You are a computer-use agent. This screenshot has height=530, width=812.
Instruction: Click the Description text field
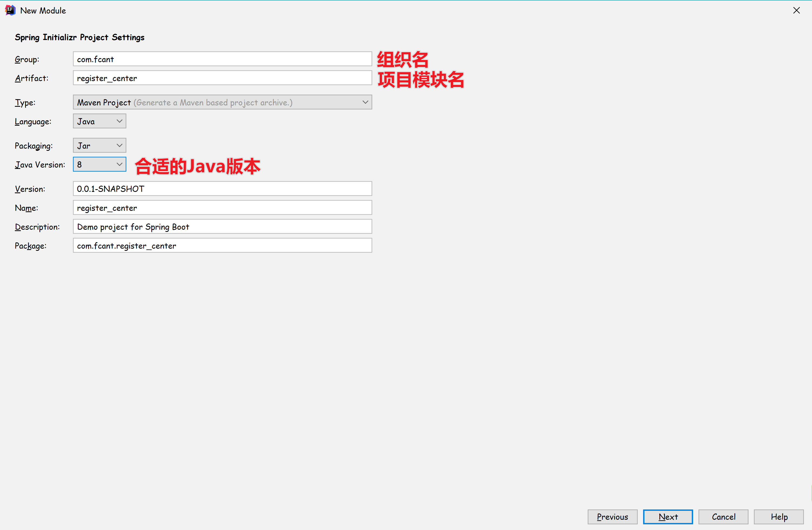(222, 227)
